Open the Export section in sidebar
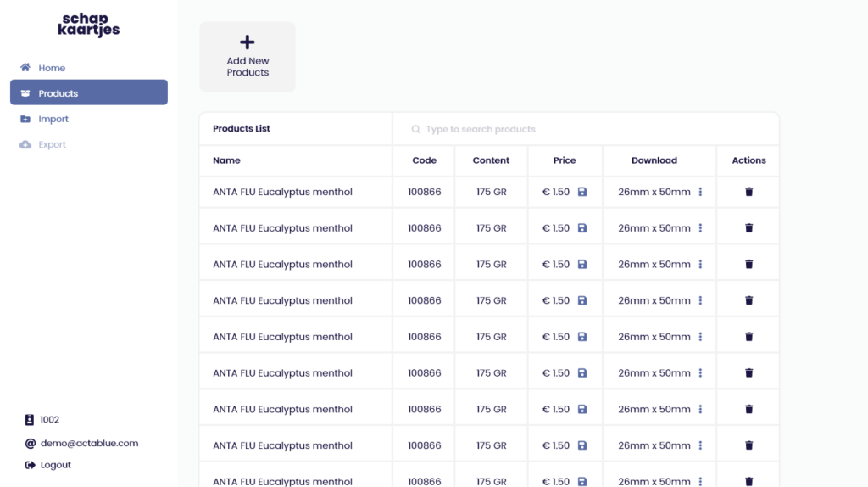Viewport: 868px width, 487px height. point(52,144)
